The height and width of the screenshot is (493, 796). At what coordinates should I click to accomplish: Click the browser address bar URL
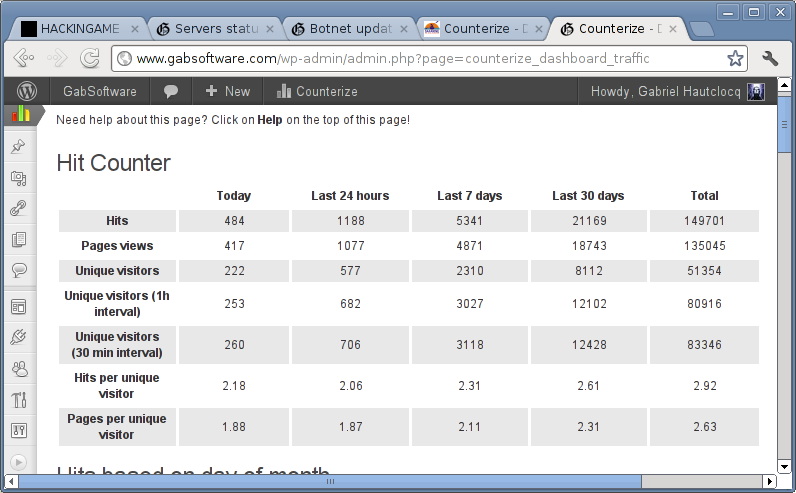click(400, 58)
